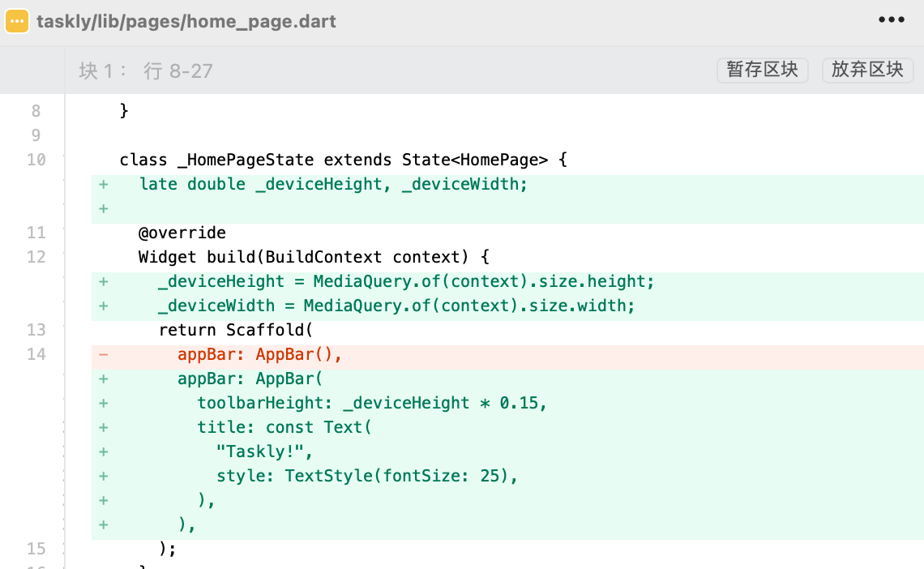The height and width of the screenshot is (569, 924).
Task: Select added line 'late double _deviceHeight, _deviceWidth;'
Action: coord(333,184)
